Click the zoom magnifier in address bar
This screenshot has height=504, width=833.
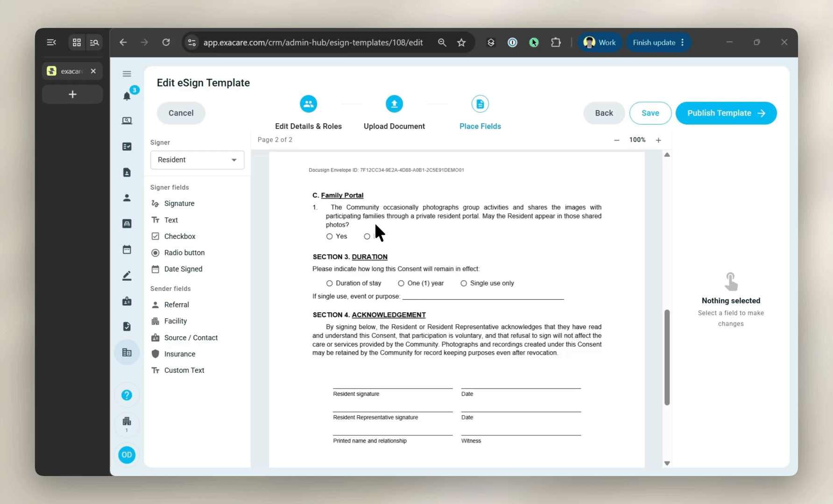(x=442, y=42)
